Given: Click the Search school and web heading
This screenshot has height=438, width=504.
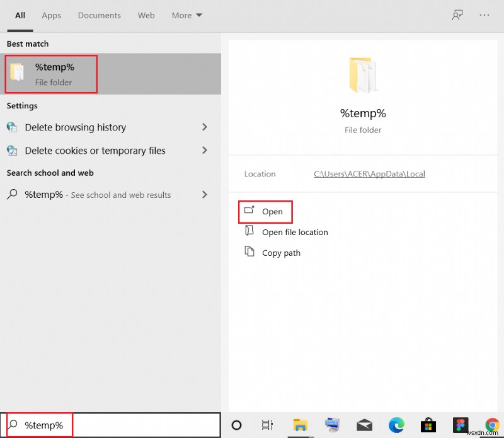Looking at the screenshot, I should (x=50, y=173).
